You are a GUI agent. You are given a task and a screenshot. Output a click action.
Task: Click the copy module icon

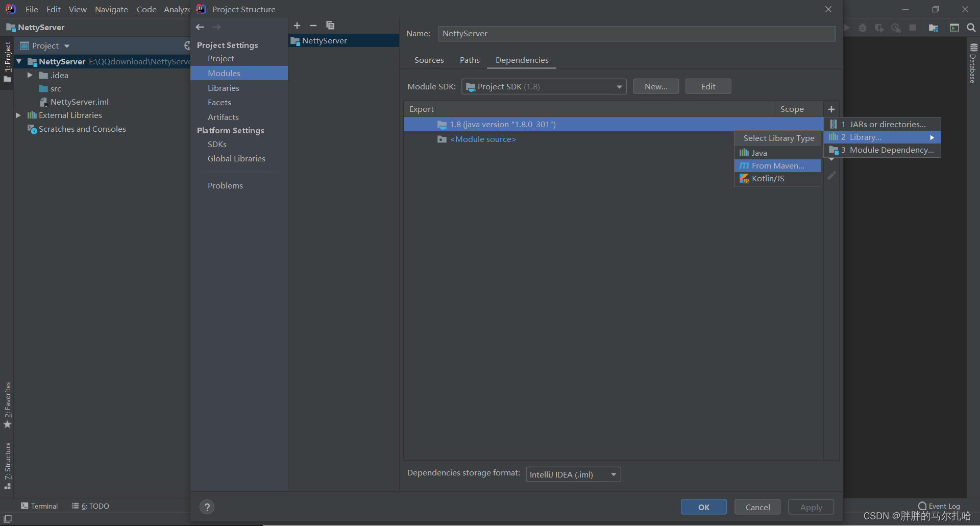tap(330, 26)
